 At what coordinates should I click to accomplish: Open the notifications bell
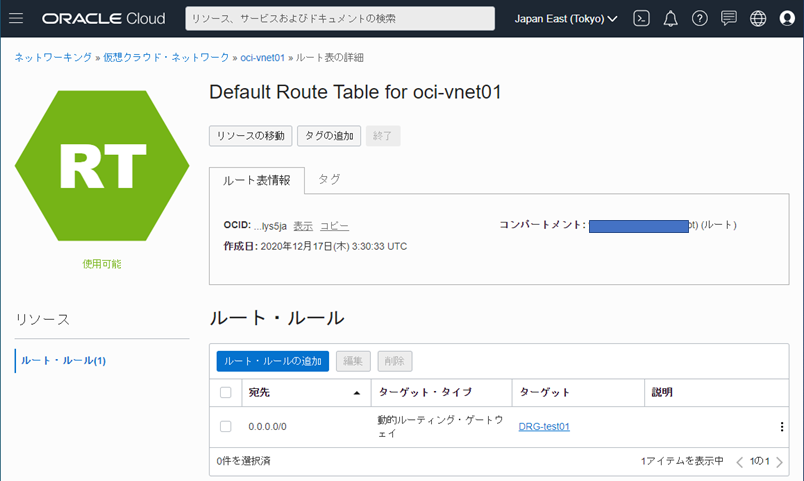(670, 18)
